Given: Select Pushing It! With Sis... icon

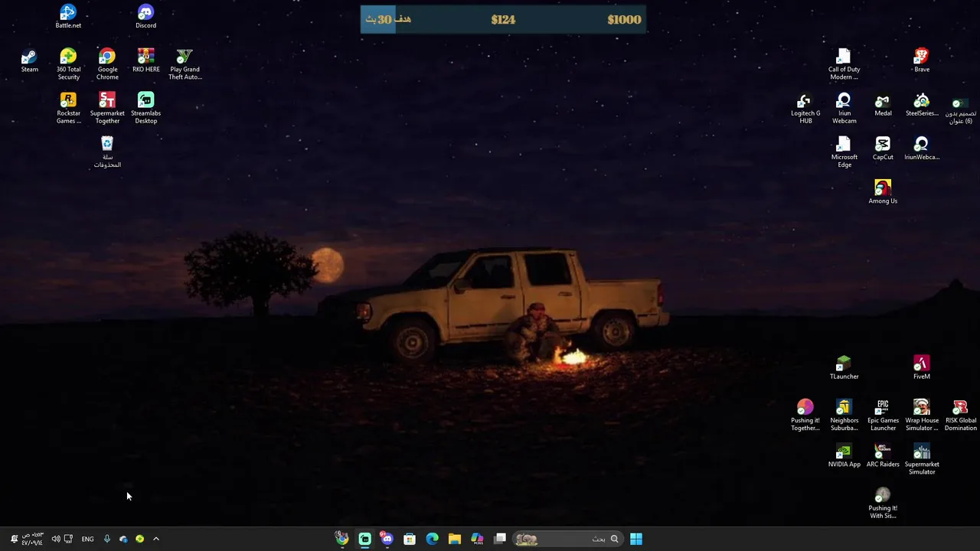Looking at the screenshot, I should pos(883,503).
